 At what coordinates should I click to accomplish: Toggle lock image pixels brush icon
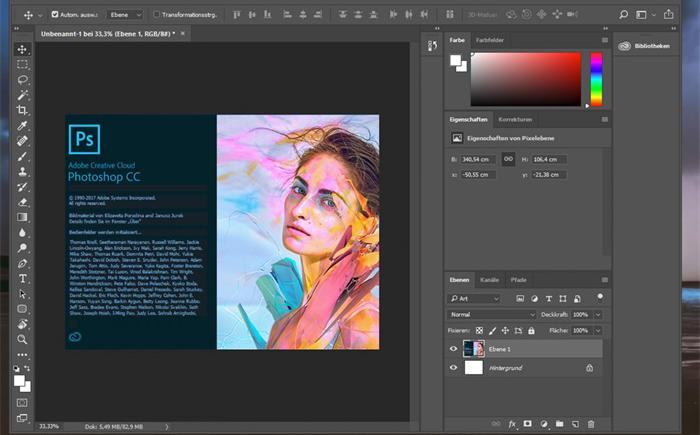[x=492, y=330]
